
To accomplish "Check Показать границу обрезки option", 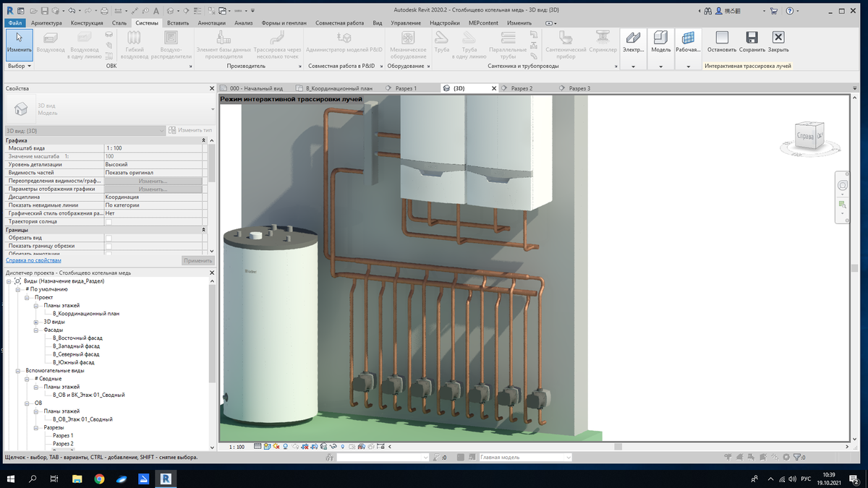I will coord(109,246).
